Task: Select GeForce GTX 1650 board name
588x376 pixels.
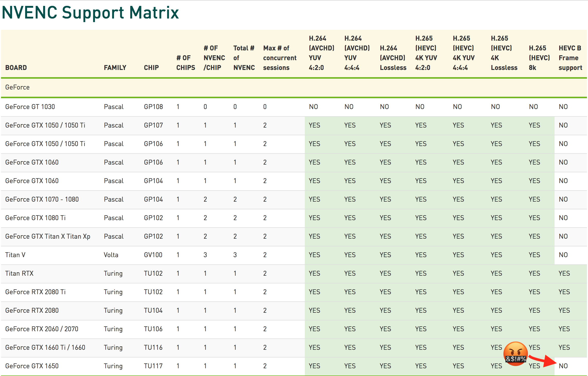Action: (32, 366)
